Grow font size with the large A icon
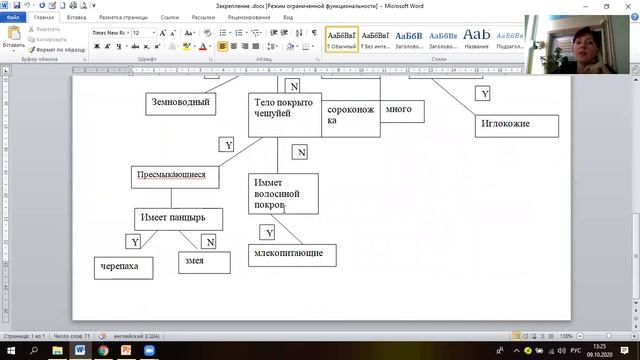The height and width of the screenshot is (360, 640). pos(163,33)
